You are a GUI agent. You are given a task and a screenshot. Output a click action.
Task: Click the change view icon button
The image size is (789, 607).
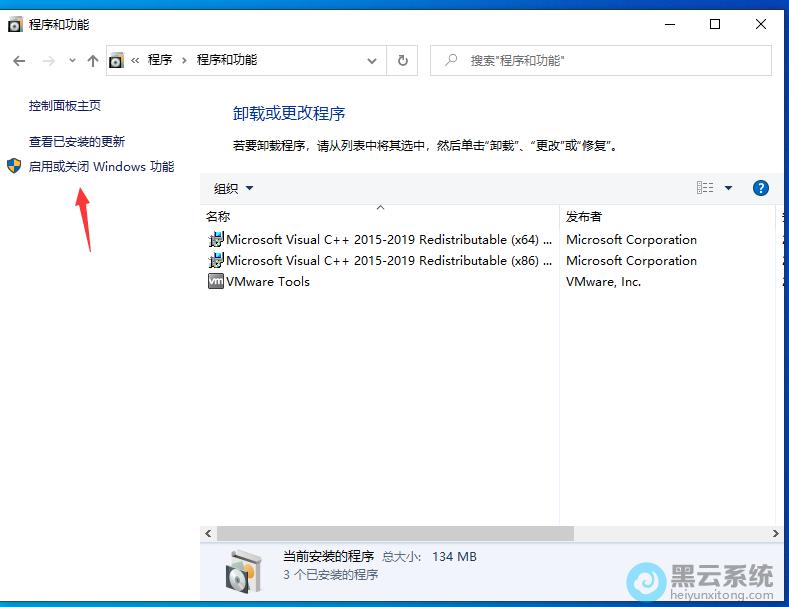tap(705, 188)
